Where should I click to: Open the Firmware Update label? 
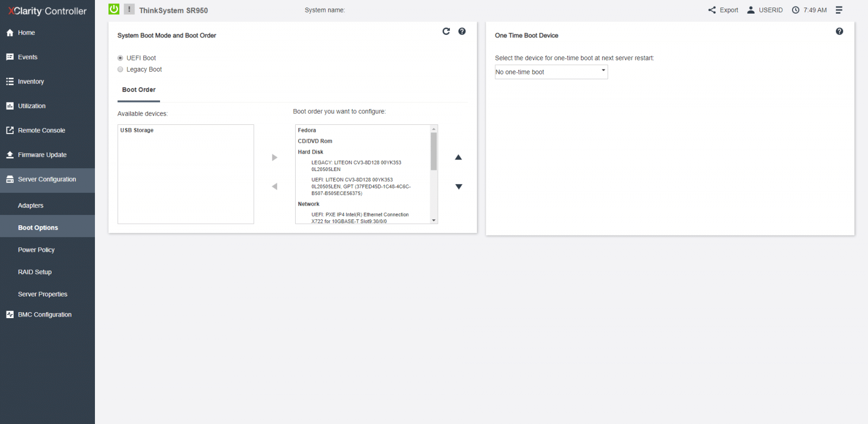tap(42, 155)
